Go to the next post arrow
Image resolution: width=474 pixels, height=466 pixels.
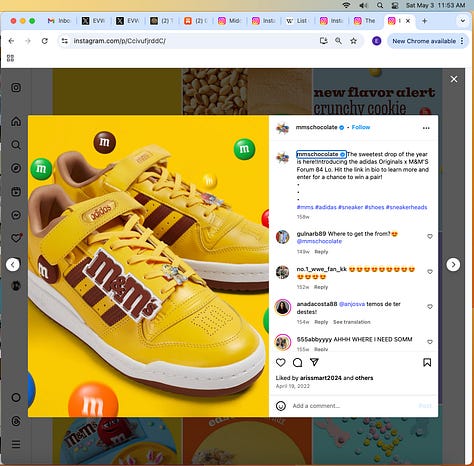coord(453,265)
